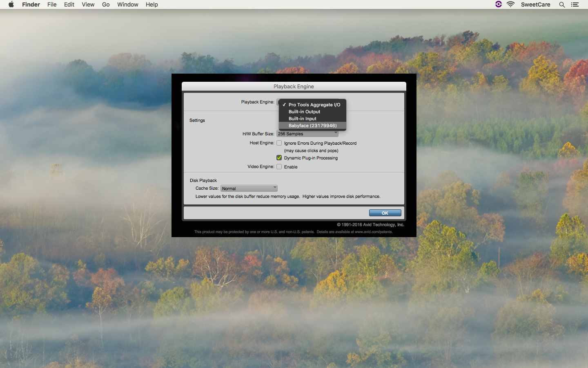588x368 pixels.
Task: Enable the Video Engine checkbox
Action: pyautogui.click(x=279, y=167)
